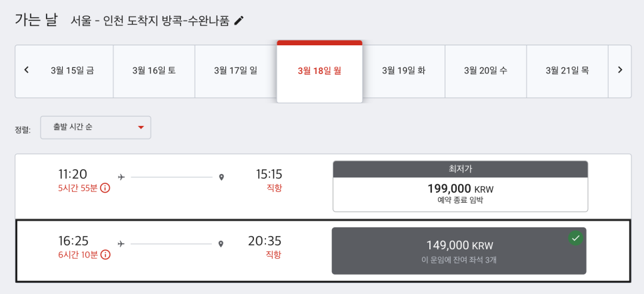Open info icon next to 5시간 55분

(105, 189)
